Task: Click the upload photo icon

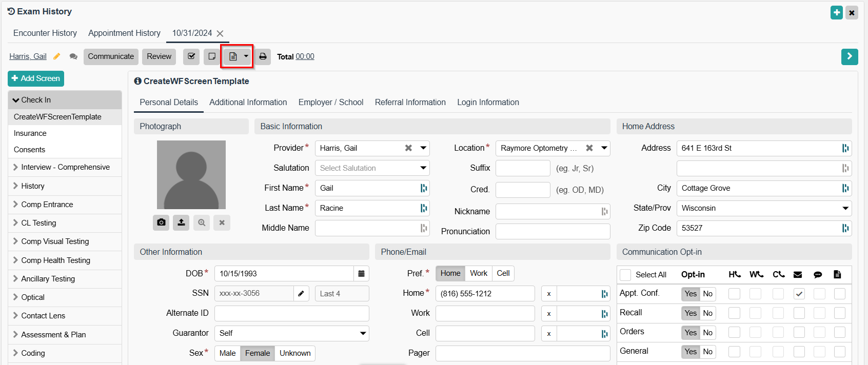Action: pos(181,222)
